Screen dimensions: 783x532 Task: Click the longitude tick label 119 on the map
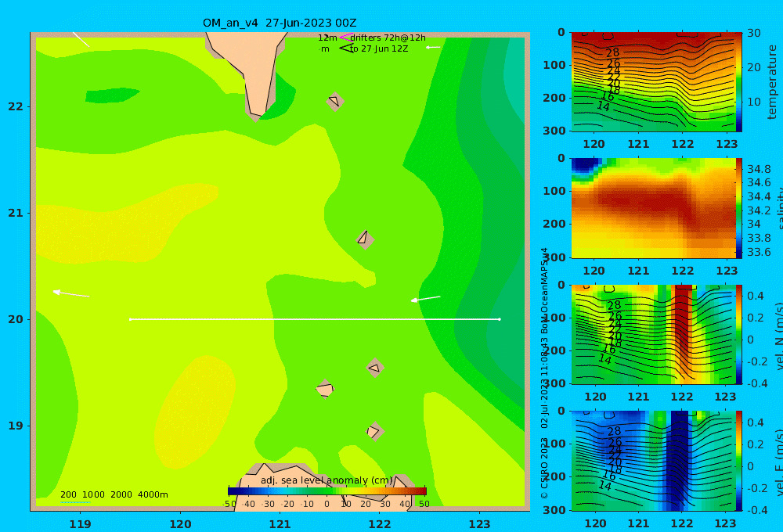click(x=81, y=524)
